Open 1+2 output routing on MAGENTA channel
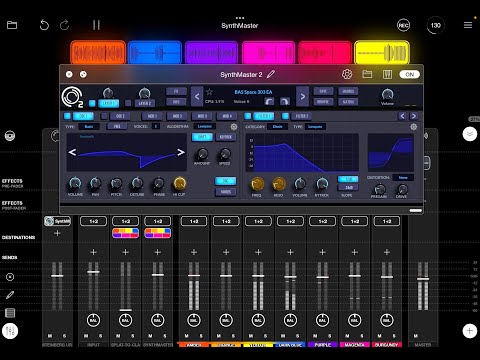480x360 pixels. pyautogui.click(x=355, y=221)
